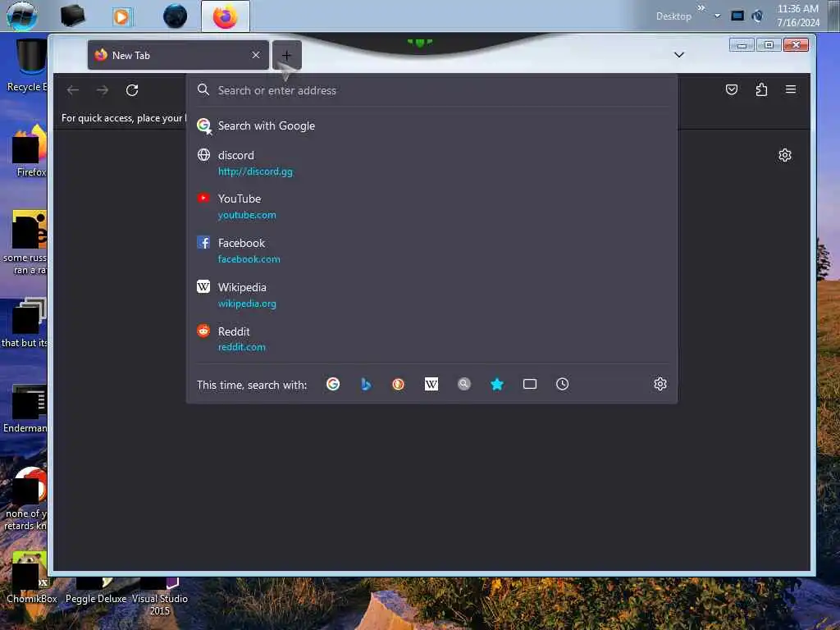Open the reddit.com link
The width and height of the screenshot is (840, 630).
(242, 347)
